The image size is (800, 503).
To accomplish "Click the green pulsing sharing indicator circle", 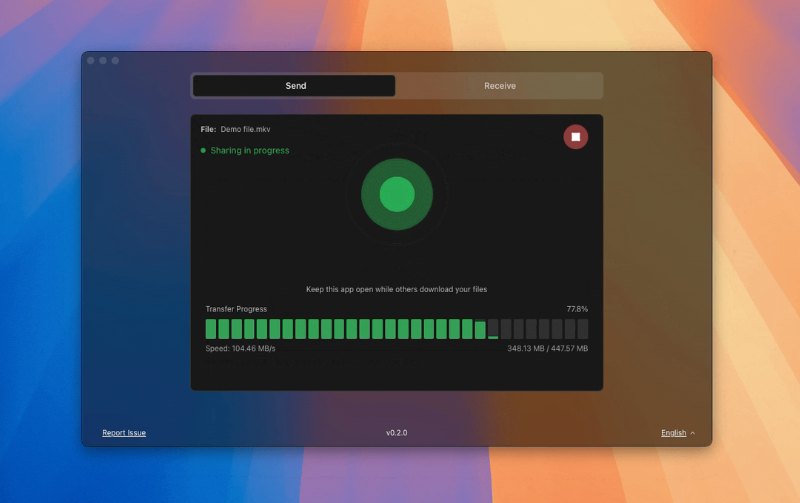I will click(397, 194).
